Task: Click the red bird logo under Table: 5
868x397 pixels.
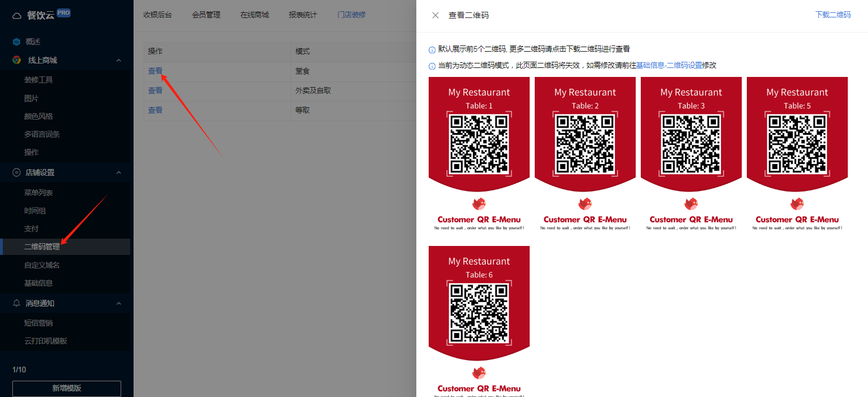Action: pyautogui.click(x=797, y=204)
